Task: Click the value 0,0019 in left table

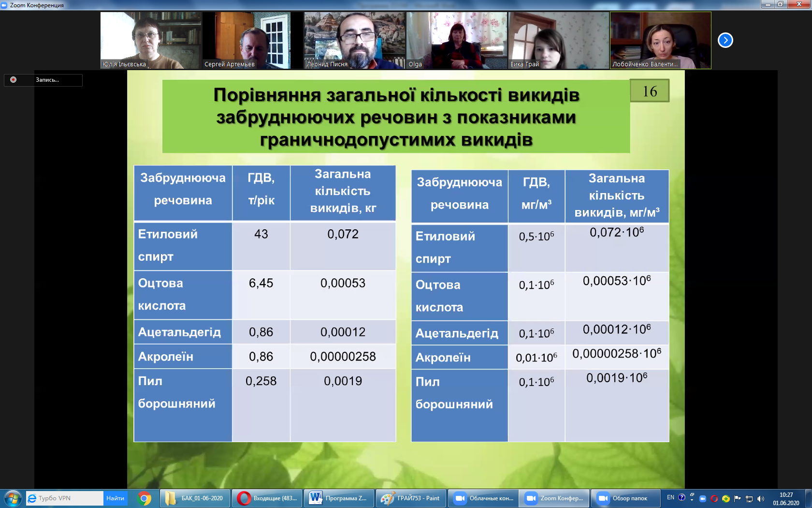Action: click(x=343, y=381)
